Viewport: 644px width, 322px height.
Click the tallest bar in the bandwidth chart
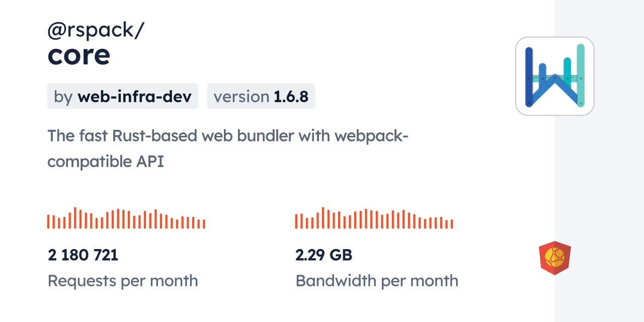click(x=323, y=218)
